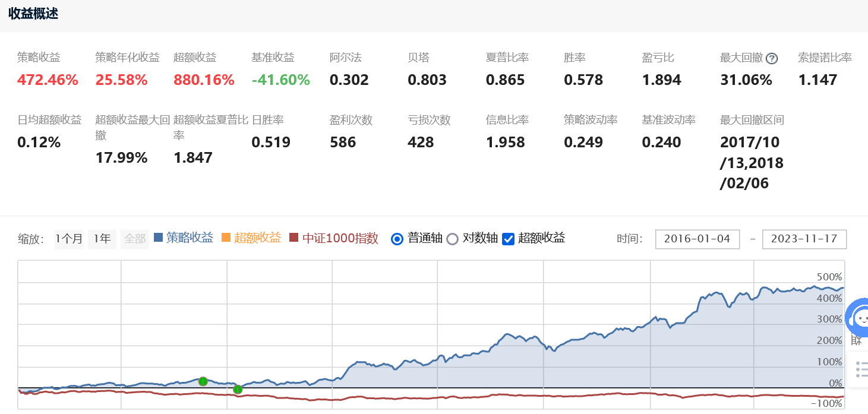
Task: Click the help icon beside 最大回撤
Action: tap(772, 58)
